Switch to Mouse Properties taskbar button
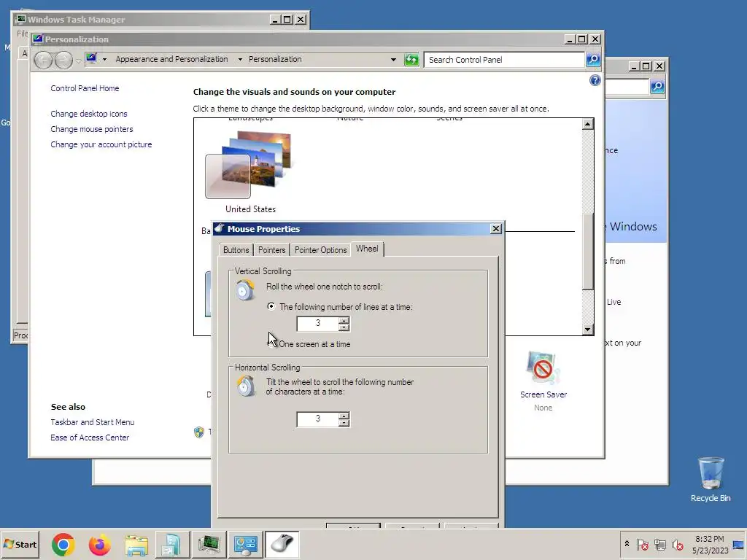The image size is (747, 560). tap(282, 545)
